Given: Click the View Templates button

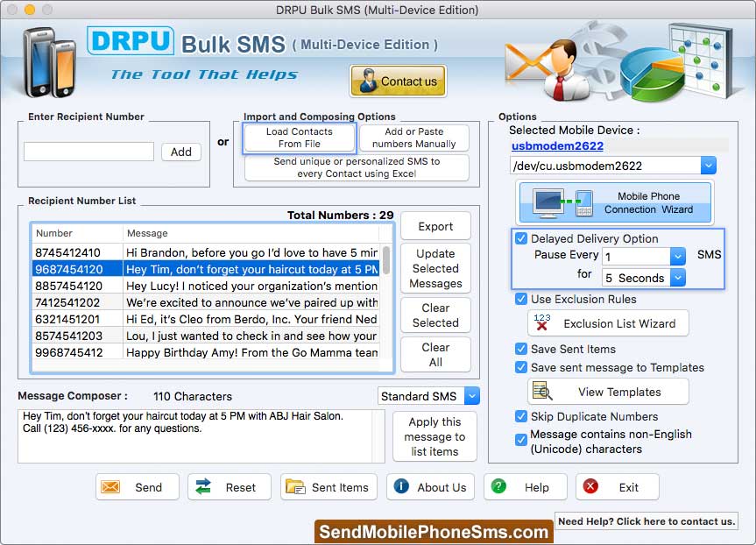Looking at the screenshot, I should (x=609, y=392).
